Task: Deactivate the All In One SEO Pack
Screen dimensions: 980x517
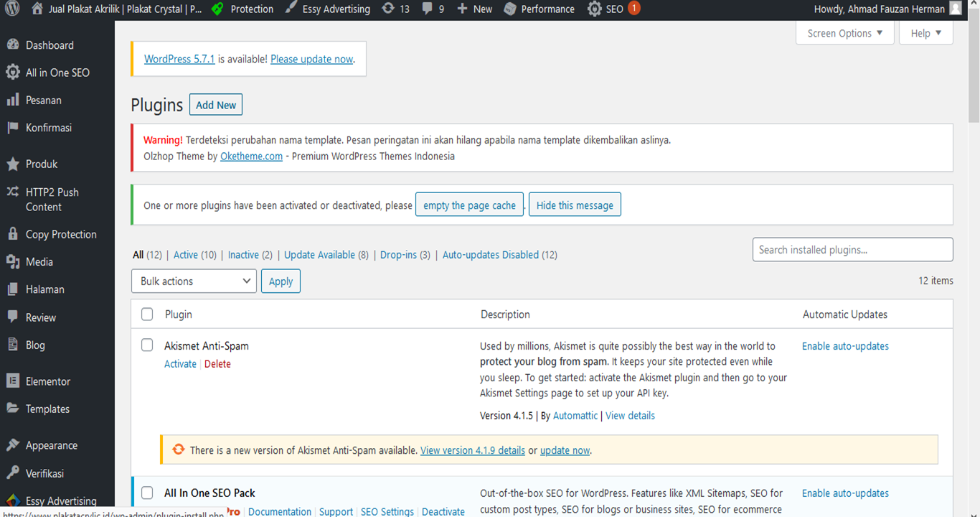Action: [443, 511]
